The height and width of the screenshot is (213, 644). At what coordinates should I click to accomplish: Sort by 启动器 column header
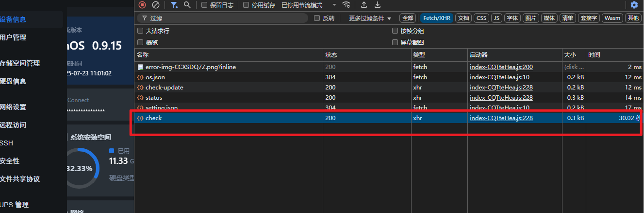pos(515,55)
